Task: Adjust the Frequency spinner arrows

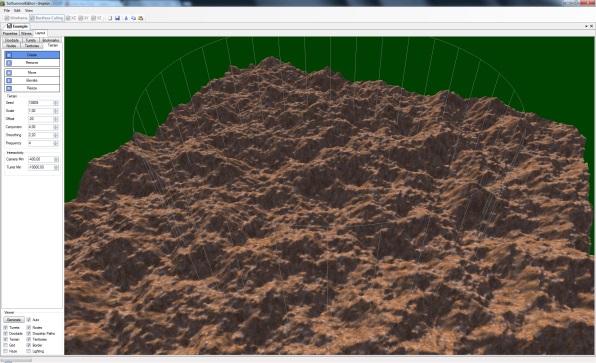Action: pyautogui.click(x=56, y=143)
